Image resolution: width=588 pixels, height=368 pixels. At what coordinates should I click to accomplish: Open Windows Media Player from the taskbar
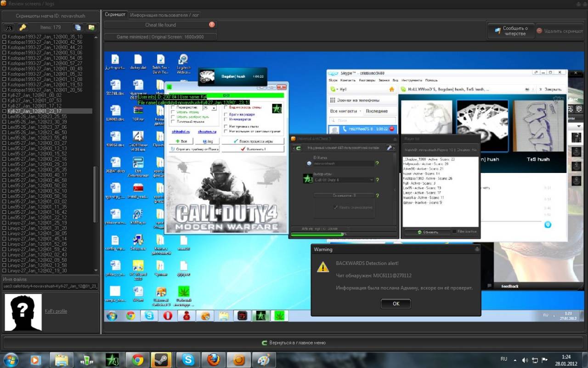point(35,360)
